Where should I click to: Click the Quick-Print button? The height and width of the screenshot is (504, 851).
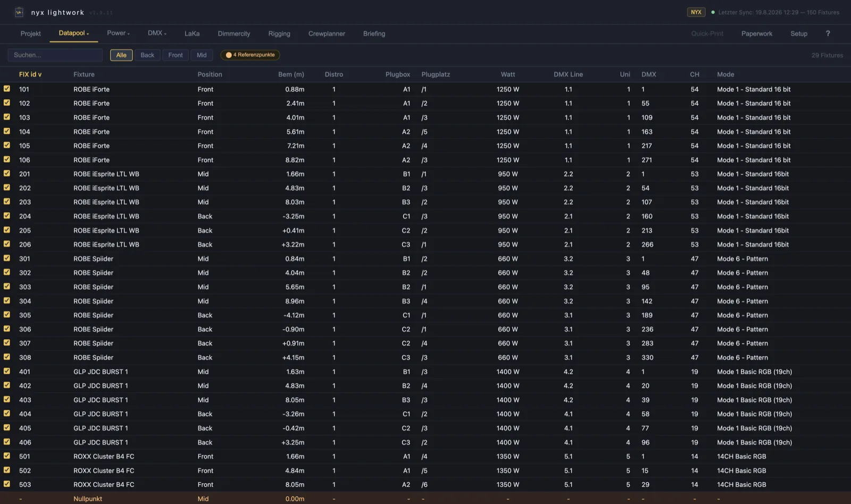click(707, 33)
